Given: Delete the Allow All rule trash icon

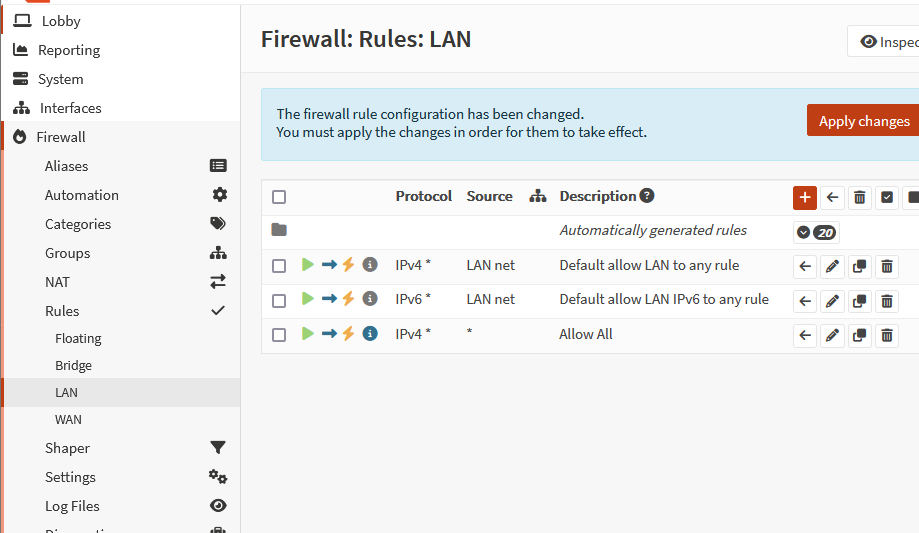Looking at the screenshot, I should click(x=886, y=335).
